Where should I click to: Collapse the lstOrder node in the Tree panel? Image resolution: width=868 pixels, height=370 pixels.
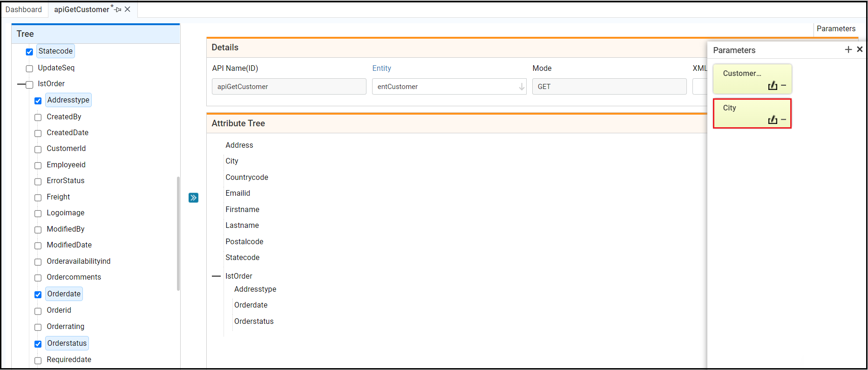coord(21,84)
